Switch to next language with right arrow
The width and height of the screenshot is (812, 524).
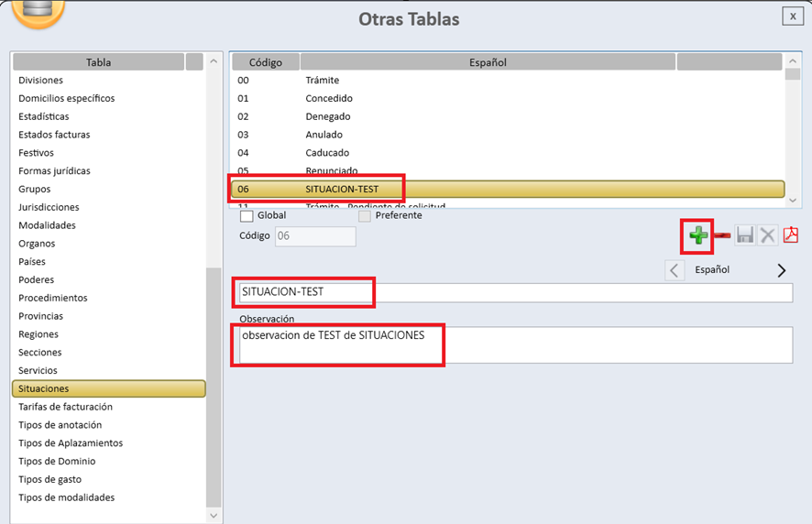click(781, 270)
